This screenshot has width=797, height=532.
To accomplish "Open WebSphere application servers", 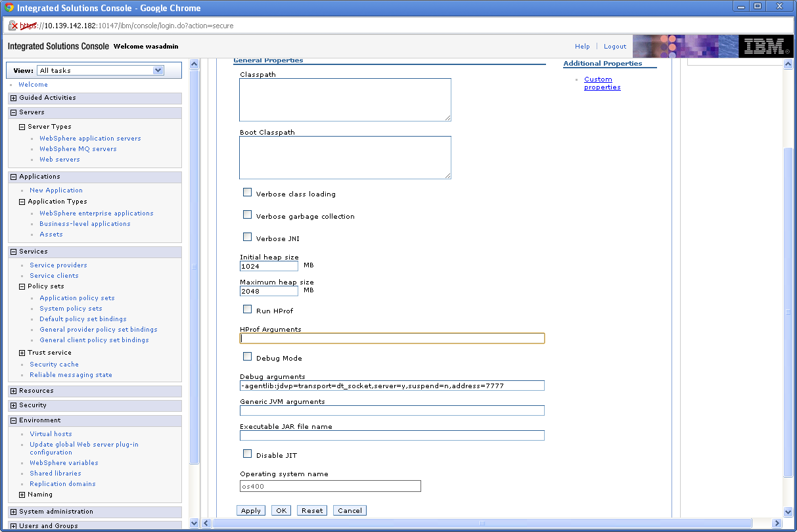I will click(x=90, y=139).
